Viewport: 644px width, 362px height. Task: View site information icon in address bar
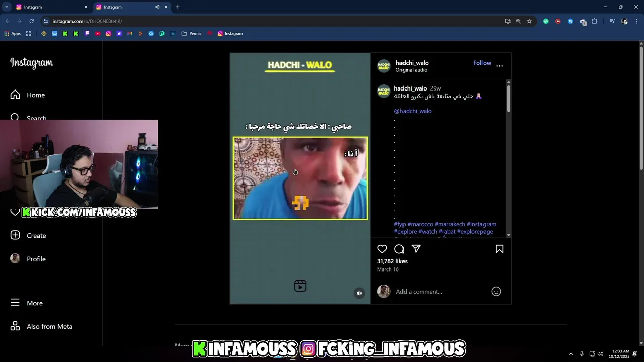(46, 21)
